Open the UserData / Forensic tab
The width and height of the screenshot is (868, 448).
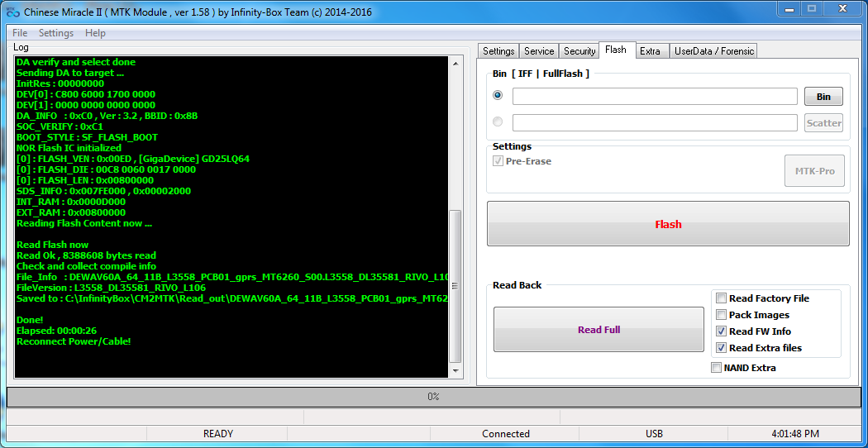tap(714, 51)
